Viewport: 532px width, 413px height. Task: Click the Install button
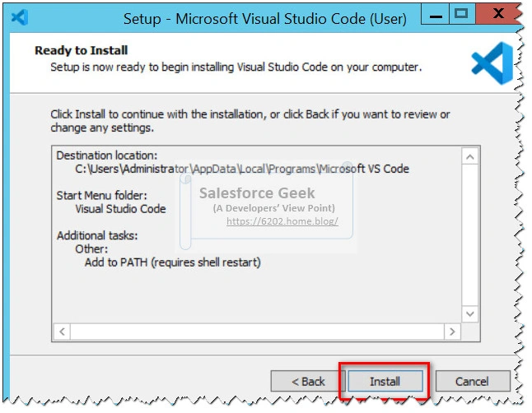pos(385,381)
